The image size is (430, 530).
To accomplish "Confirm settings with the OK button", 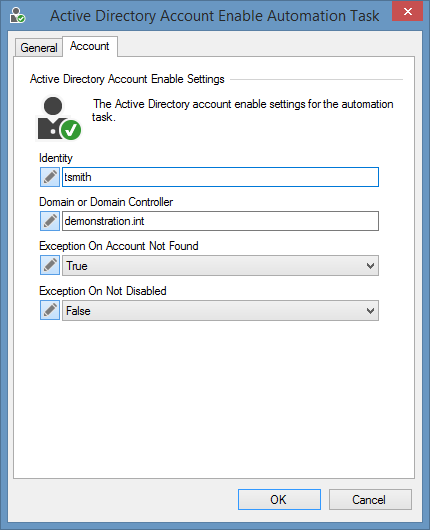I will tap(279, 500).
